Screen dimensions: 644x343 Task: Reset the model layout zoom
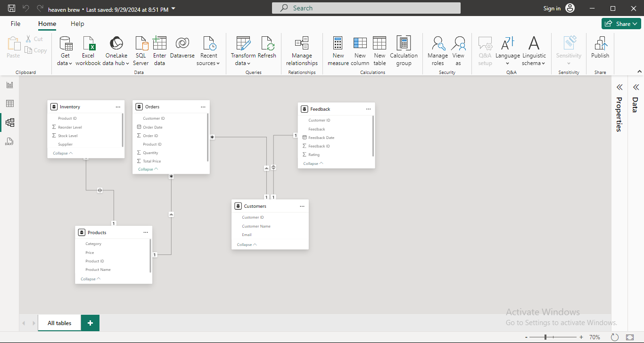(614, 337)
